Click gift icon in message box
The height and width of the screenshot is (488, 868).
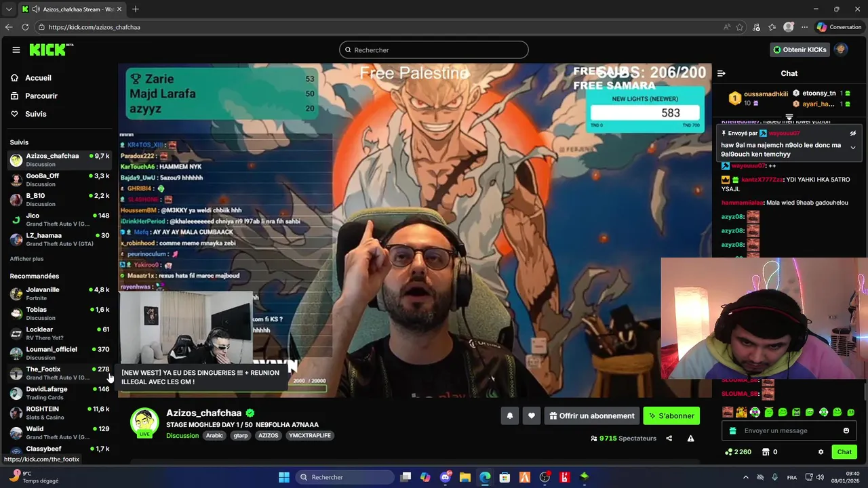pyautogui.click(x=733, y=431)
